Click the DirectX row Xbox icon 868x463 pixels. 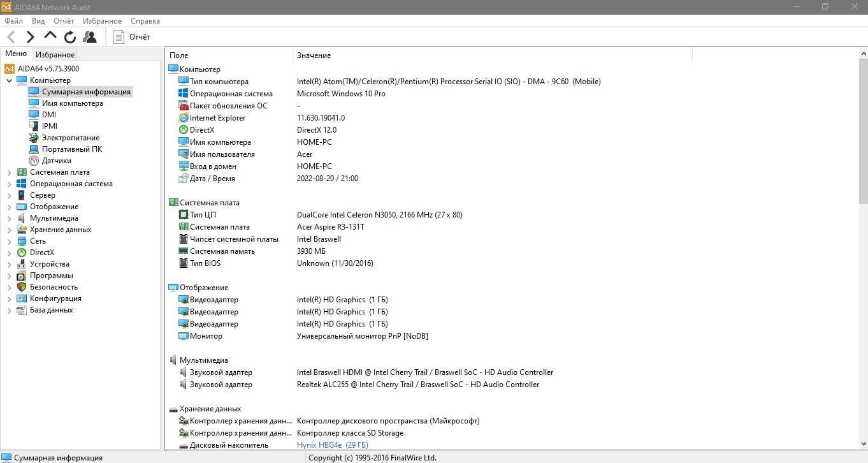click(184, 130)
